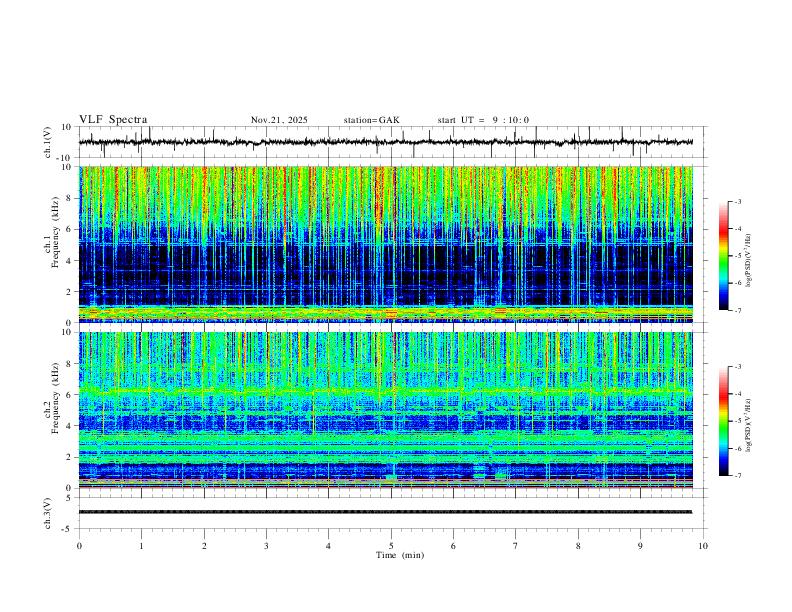Click the ch.1 spectrogram color scale bar
The height and width of the screenshot is (612, 792).
click(x=723, y=256)
